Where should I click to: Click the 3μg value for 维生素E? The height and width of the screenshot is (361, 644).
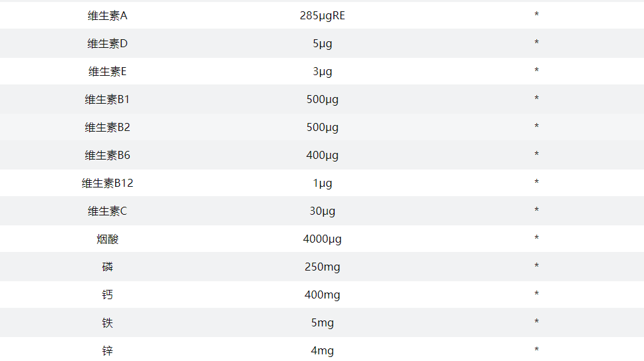tap(322, 71)
